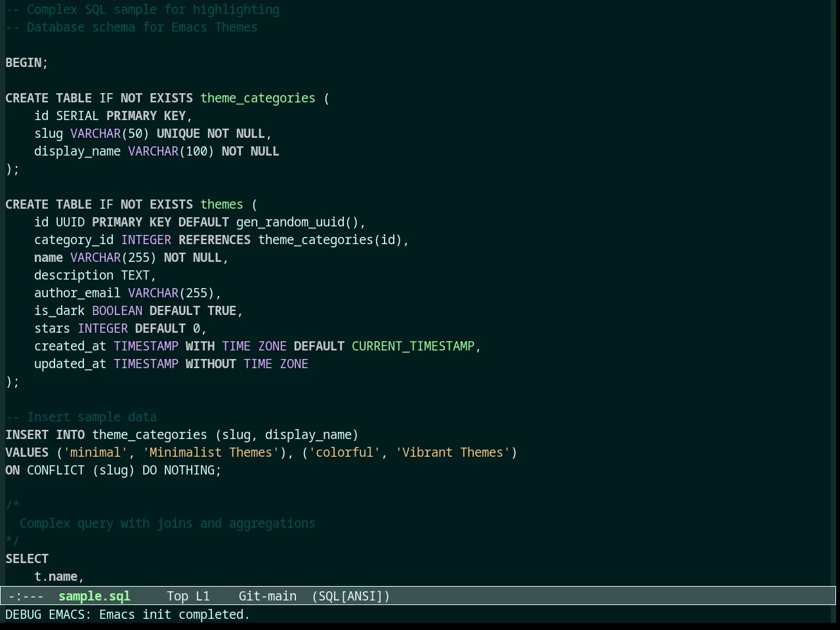Click 'Complex SQL sample for highlighting' comment
Screen dimensions: 840x630
click(x=142, y=10)
